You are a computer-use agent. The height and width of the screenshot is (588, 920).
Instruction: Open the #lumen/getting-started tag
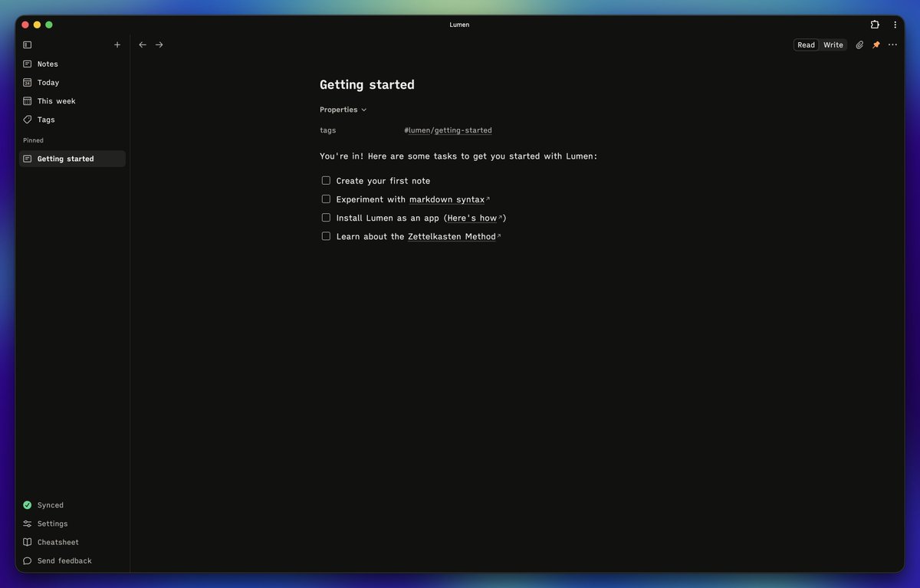pyautogui.click(x=448, y=130)
